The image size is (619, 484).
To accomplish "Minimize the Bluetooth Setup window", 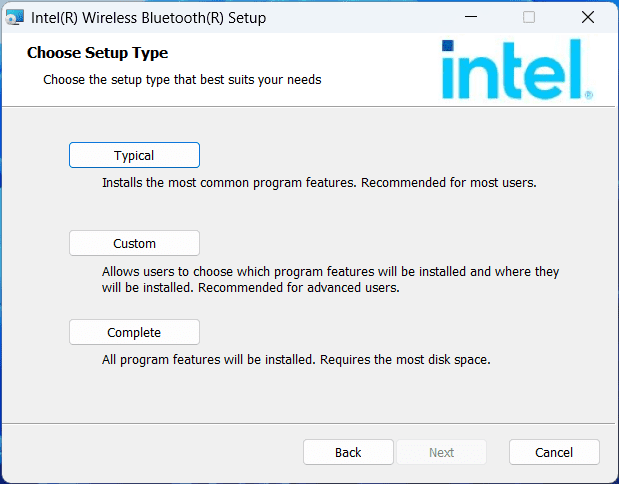I will [470, 17].
